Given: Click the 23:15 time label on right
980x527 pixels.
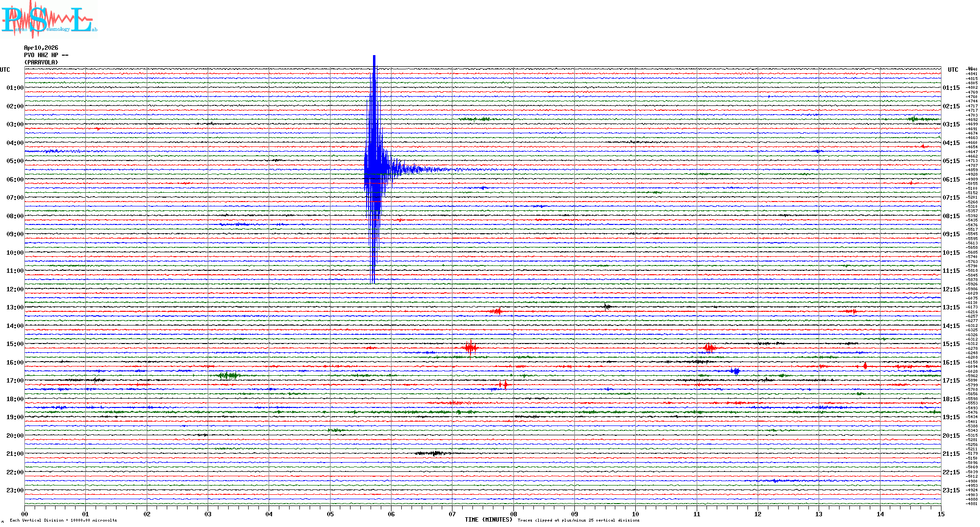Looking at the screenshot, I should pos(951,490).
